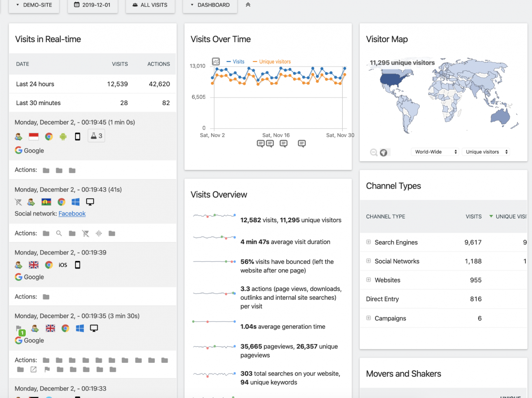
Task: Click the flask icon with number 3
Action: (x=96, y=136)
